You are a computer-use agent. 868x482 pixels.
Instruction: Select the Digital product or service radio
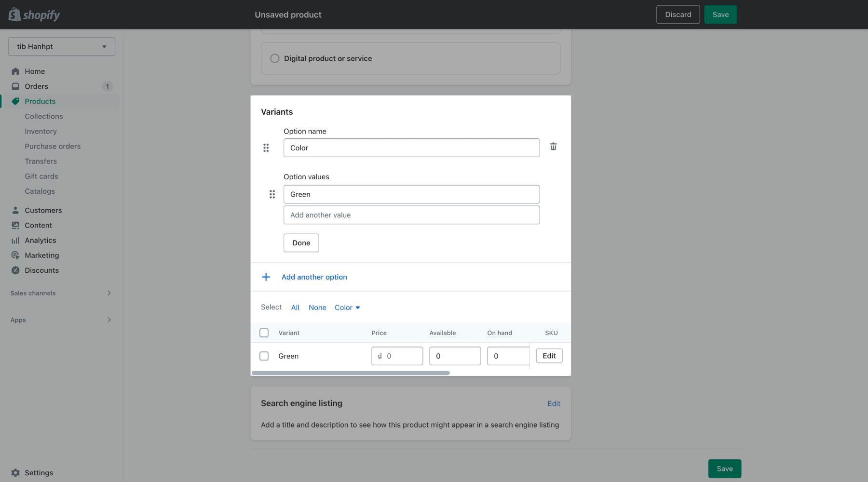(275, 58)
